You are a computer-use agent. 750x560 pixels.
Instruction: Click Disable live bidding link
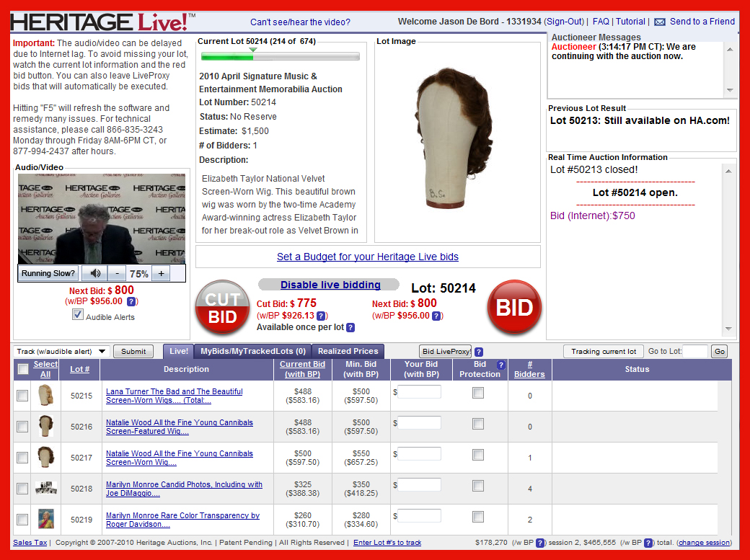330,285
